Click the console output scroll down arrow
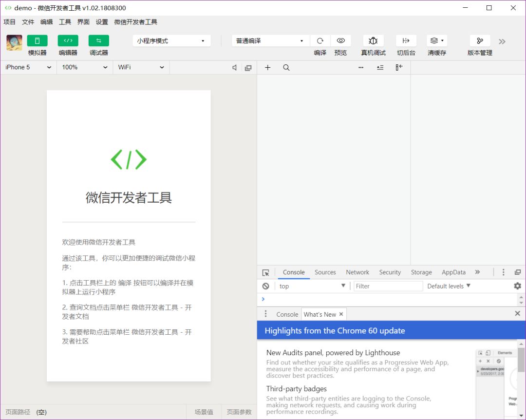526x420 pixels. pos(521,303)
